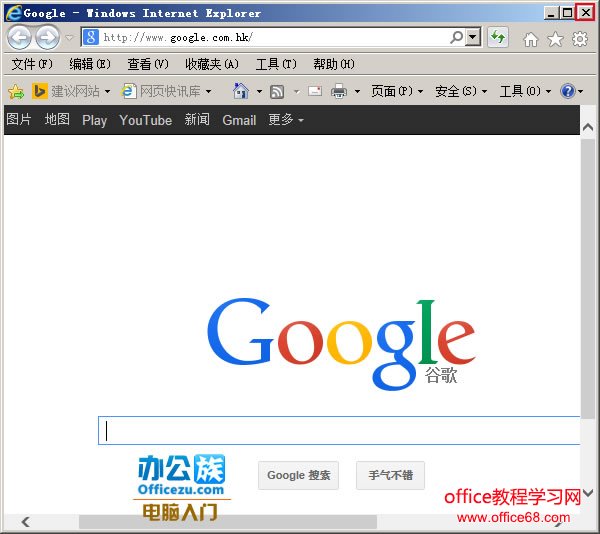The height and width of the screenshot is (534, 600).
Task: Open the 地图 link in Google bar
Action: [57, 119]
